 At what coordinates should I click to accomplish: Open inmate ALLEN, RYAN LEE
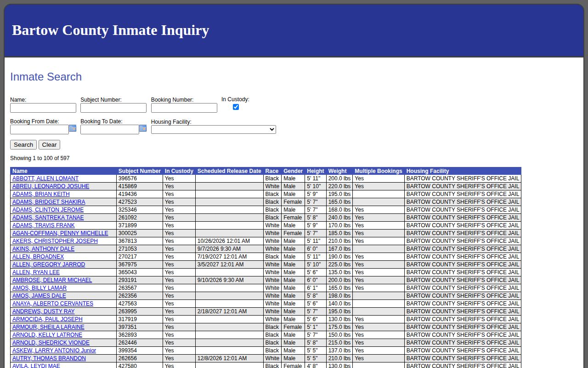pos(36,272)
